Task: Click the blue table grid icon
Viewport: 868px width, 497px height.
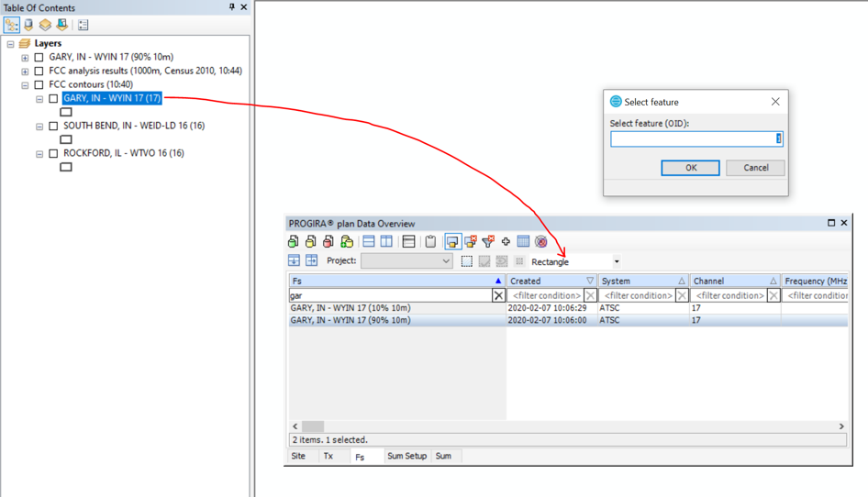Action: click(523, 241)
